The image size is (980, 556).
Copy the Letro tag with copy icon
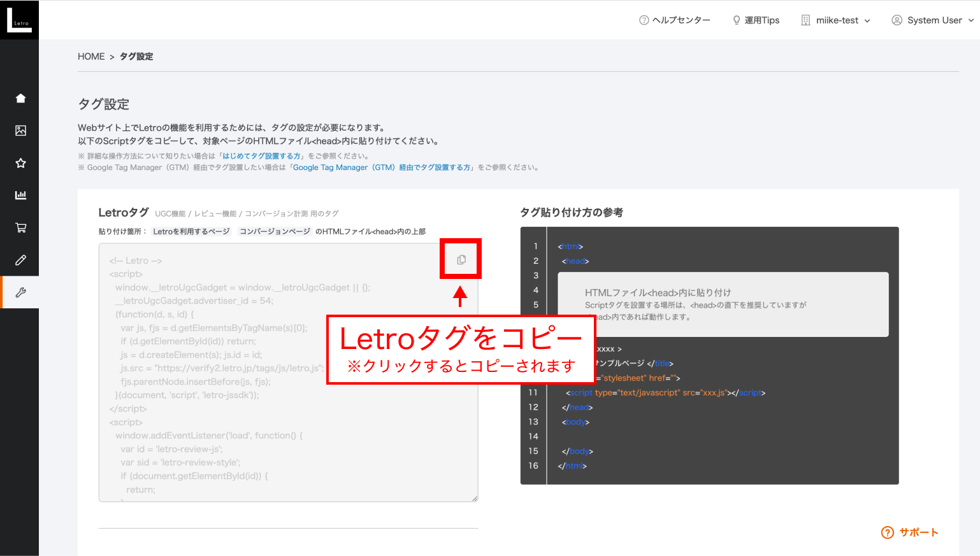tap(461, 260)
